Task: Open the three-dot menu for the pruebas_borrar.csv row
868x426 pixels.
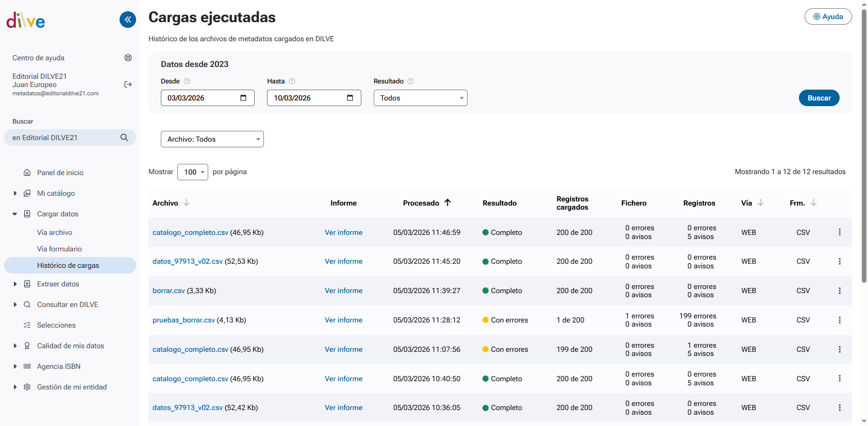Action: (x=840, y=320)
